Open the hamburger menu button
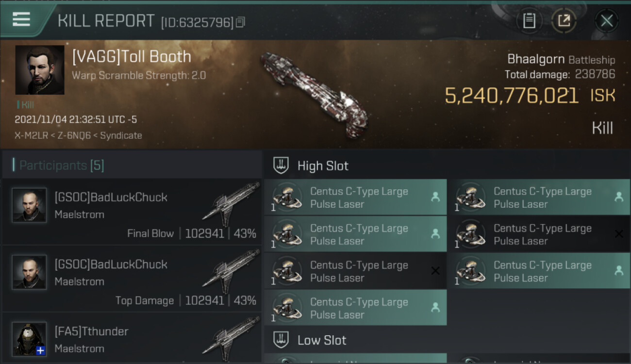Image resolution: width=631 pixels, height=364 pixels. pyautogui.click(x=22, y=19)
